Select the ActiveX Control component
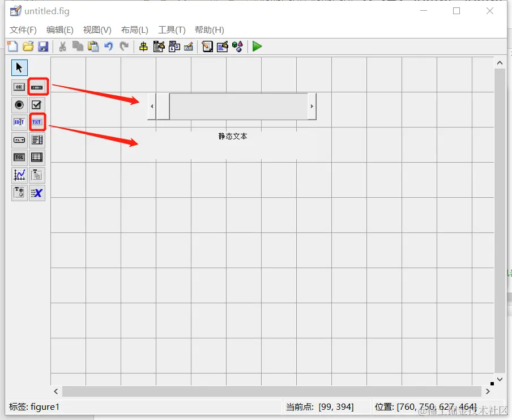 click(37, 193)
